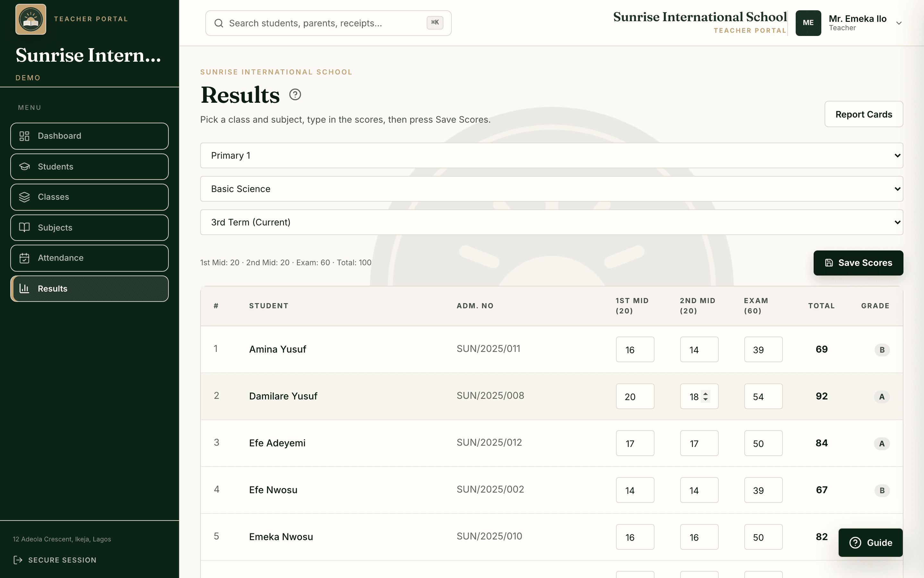
Task: Click the Subjects open-book icon
Action: pyautogui.click(x=24, y=227)
